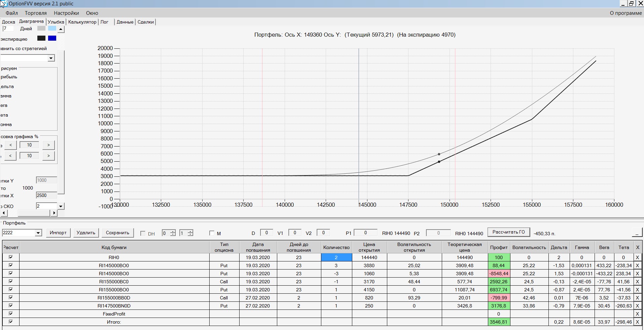Open the portfolio dropdown showing 2222
This screenshot has height=330, width=644.
tap(38, 233)
